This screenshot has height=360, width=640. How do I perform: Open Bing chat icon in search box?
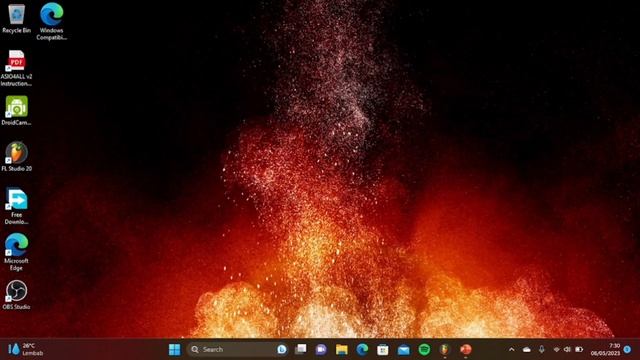282,349
